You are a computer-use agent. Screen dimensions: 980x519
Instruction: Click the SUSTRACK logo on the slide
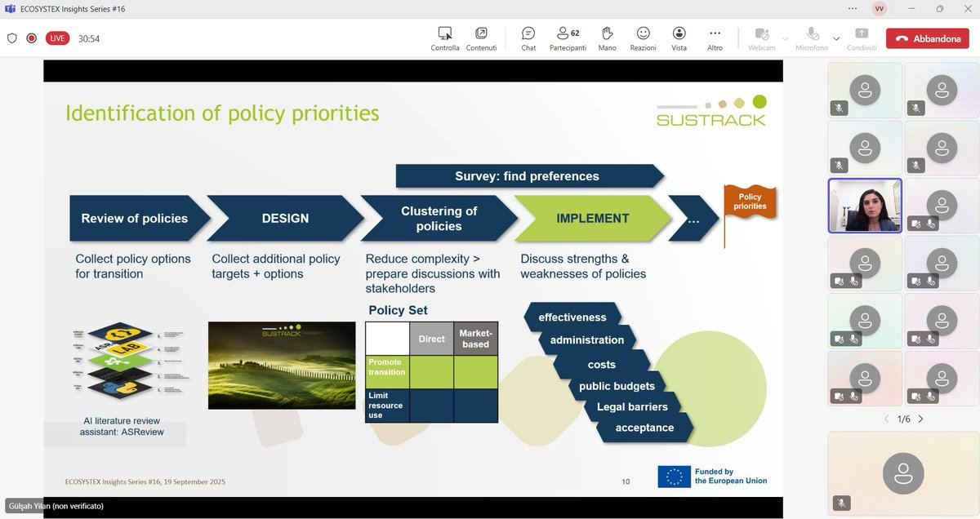click(x=711, y=111)
